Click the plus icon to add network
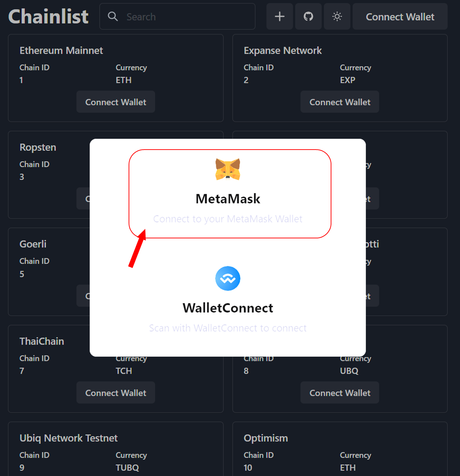 point(279,17)
